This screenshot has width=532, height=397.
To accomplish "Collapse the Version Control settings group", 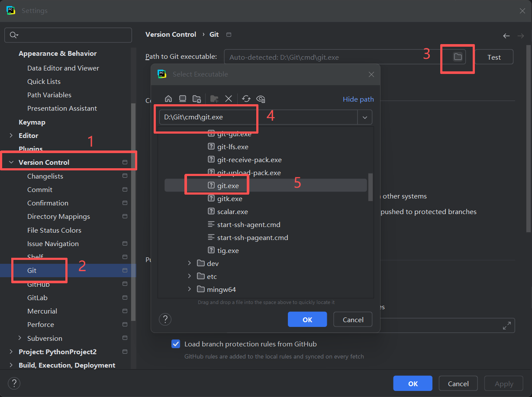I will pyautogui.click(x=11, y=163).
